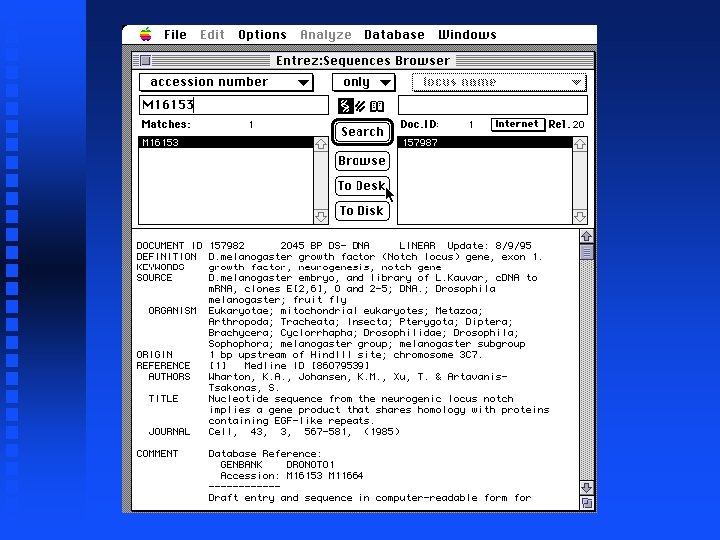Click the dimmed Analyze menu
Viewport: 720px width, 540px height.
326,35
